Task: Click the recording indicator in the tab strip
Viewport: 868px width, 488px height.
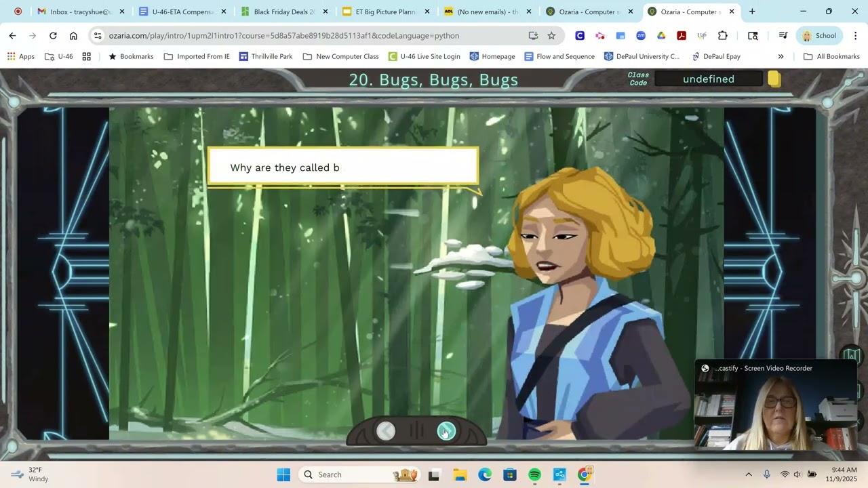Action: click(x=18, y=12)
